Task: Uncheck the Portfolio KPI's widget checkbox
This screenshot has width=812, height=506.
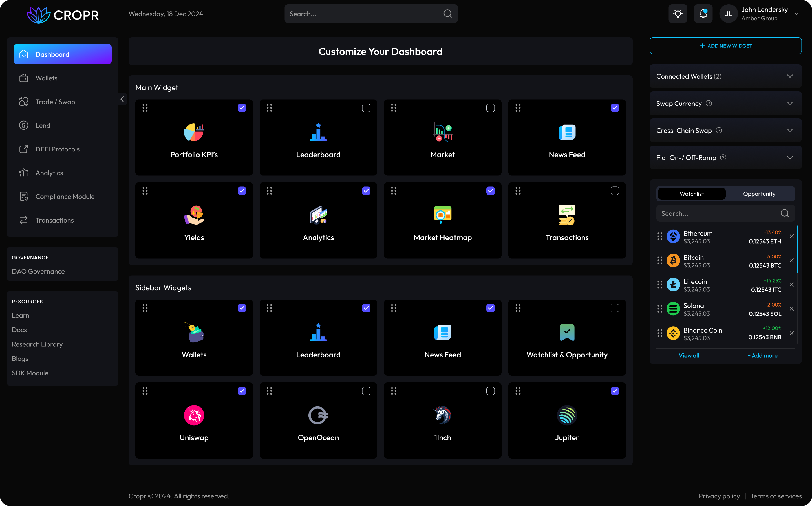Action: (x=242, y=108)
